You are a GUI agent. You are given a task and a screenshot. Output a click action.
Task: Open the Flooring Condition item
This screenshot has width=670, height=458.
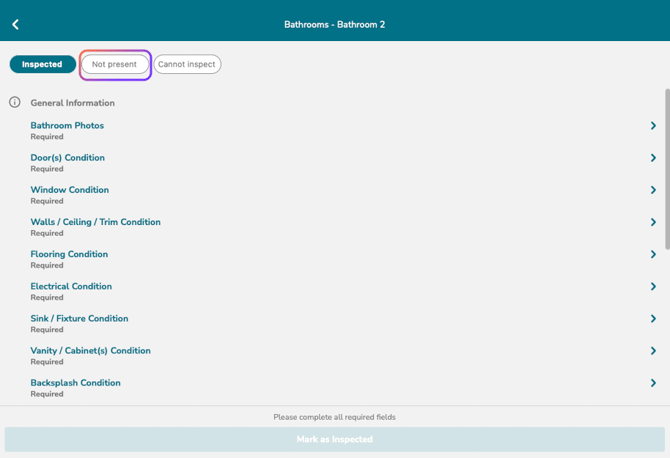pos(69,254)
